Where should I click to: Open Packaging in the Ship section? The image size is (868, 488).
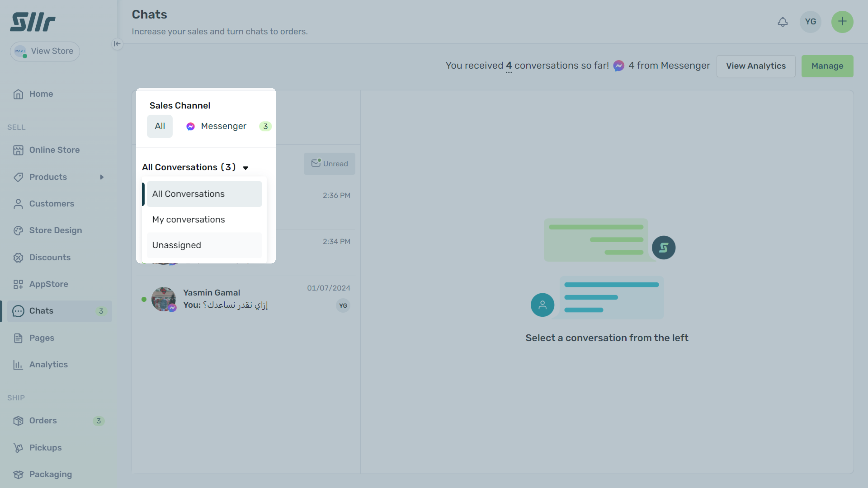[x=51, y=474]
